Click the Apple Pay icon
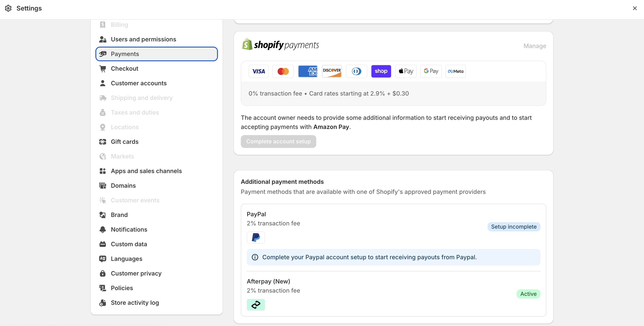The width and height of the screenshot is (644, 326). [405, 71]
